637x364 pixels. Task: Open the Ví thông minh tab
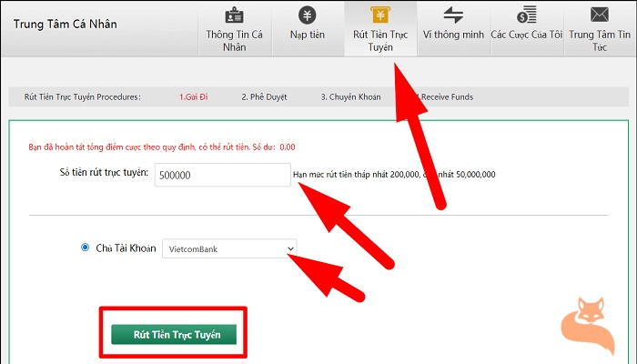point(454,29)
